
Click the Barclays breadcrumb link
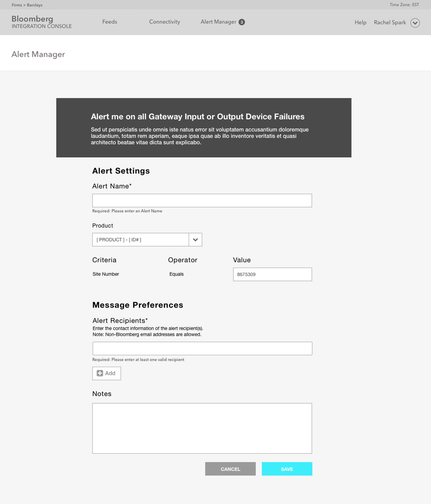(34, 5)
